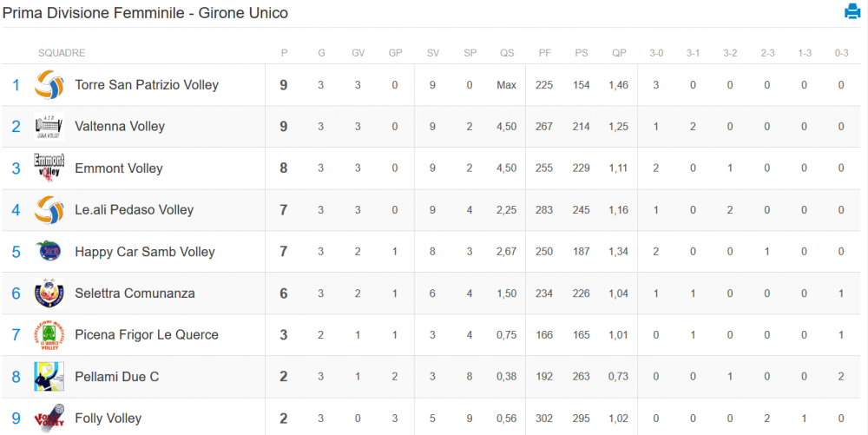Open the Le.ali Pedaso Volley team name
868x435 pixels.
coord(134,210)
